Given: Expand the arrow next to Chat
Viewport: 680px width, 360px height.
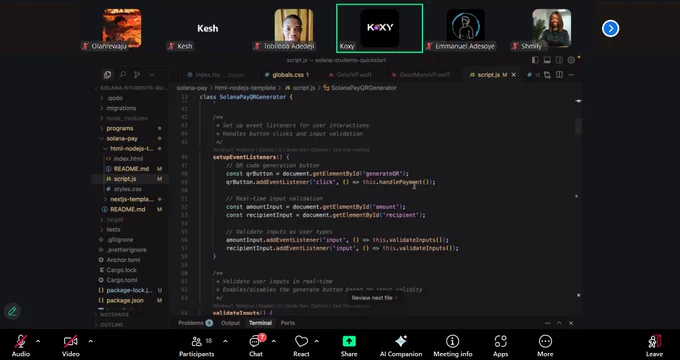Looking at the screenshot, I should pos(274,341).
